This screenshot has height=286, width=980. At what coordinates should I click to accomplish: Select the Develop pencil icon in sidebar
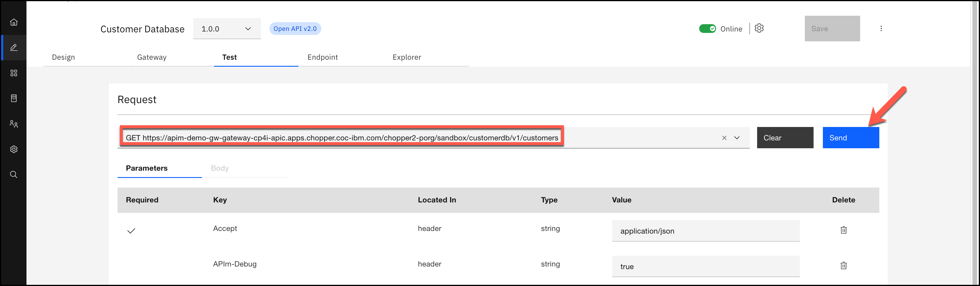click(x=14, y=47)
